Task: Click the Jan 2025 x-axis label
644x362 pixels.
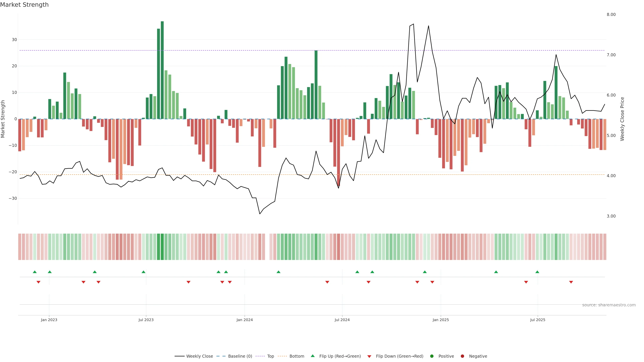Action: [441, 320]
